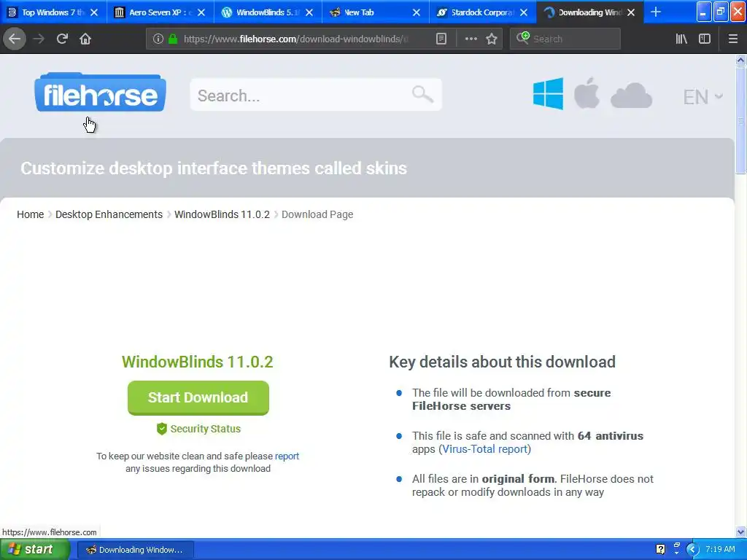747x560 pixels.
Task: Click the green secure padlock icon
Action: [173, 39]
